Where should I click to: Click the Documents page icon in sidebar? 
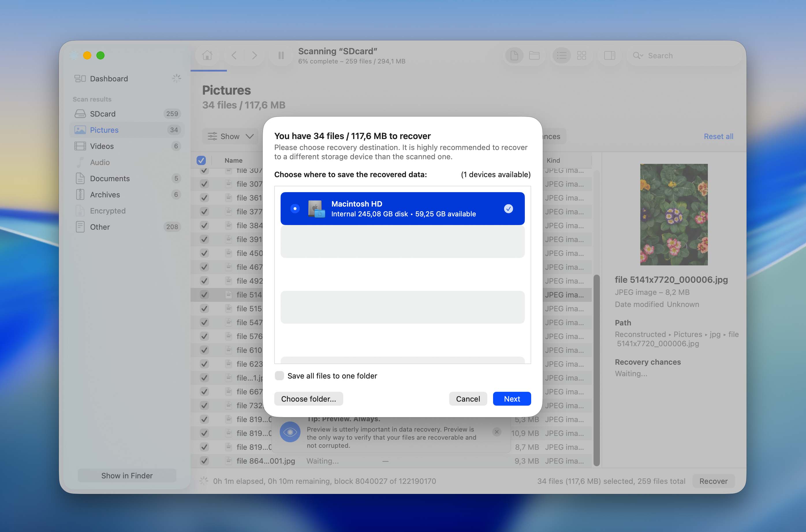point(80,179)
